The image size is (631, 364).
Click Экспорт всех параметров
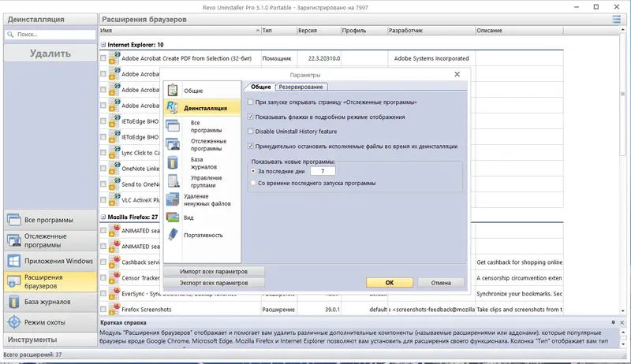pyautogui.click(x=214, y=282)
